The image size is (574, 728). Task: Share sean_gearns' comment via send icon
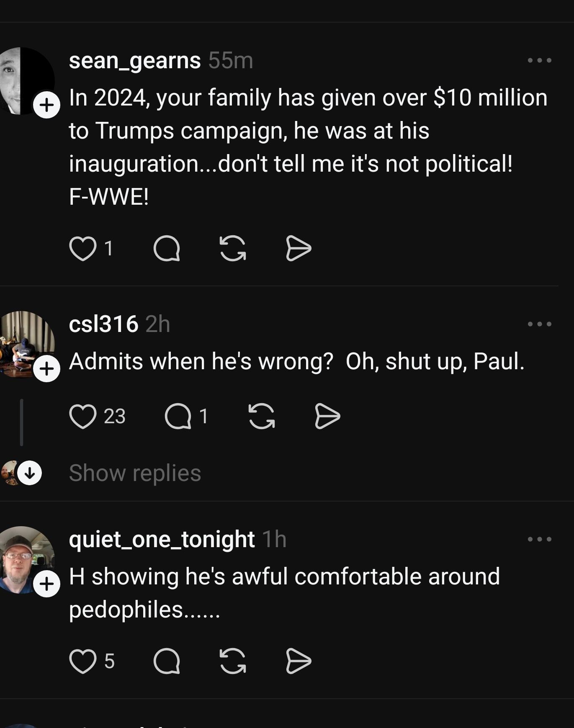click(299, 248)
